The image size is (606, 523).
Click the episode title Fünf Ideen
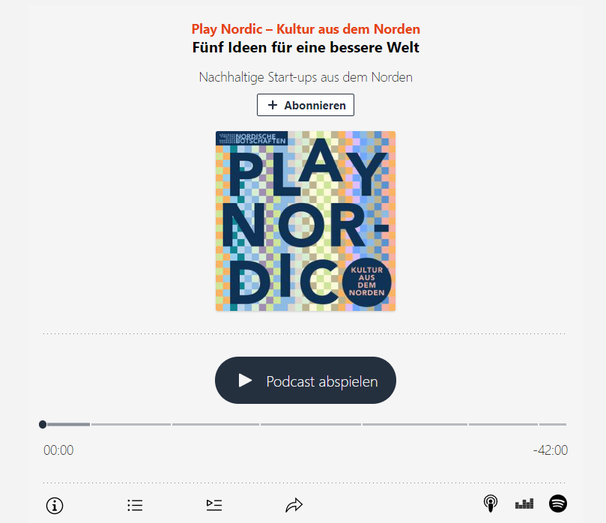pos(306,48)
